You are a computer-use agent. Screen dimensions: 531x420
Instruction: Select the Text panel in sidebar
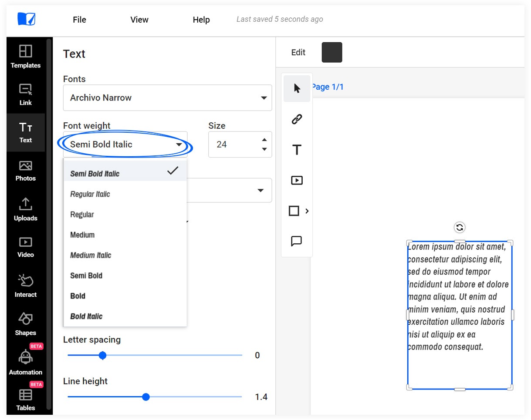point(26,132)
